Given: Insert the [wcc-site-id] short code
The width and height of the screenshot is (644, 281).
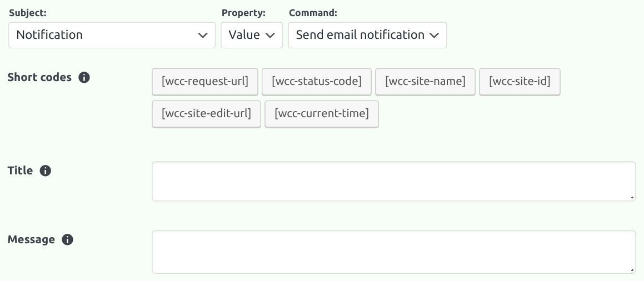Looking at the screenshot, I should (520, 82).
